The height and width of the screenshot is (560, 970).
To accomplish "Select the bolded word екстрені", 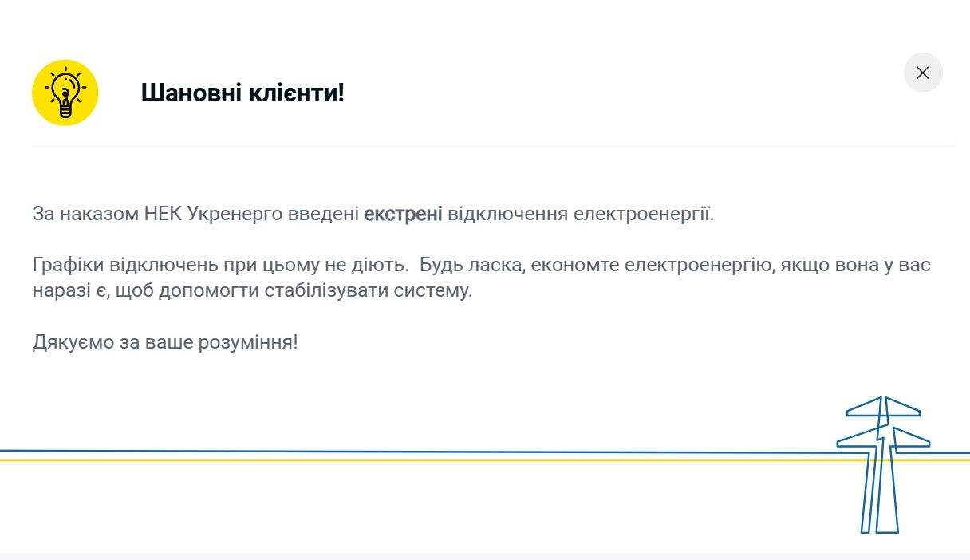I will click(404, 213).
